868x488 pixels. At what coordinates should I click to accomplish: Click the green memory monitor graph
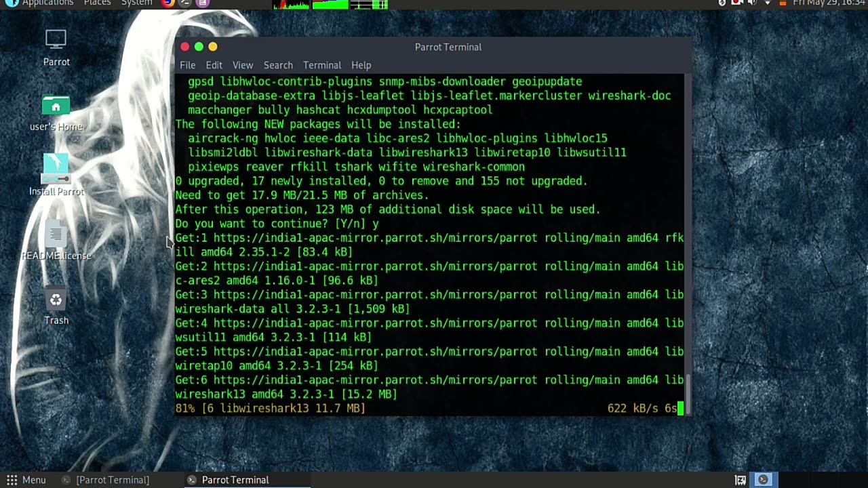pyautogui.click(x=330, y=4)
